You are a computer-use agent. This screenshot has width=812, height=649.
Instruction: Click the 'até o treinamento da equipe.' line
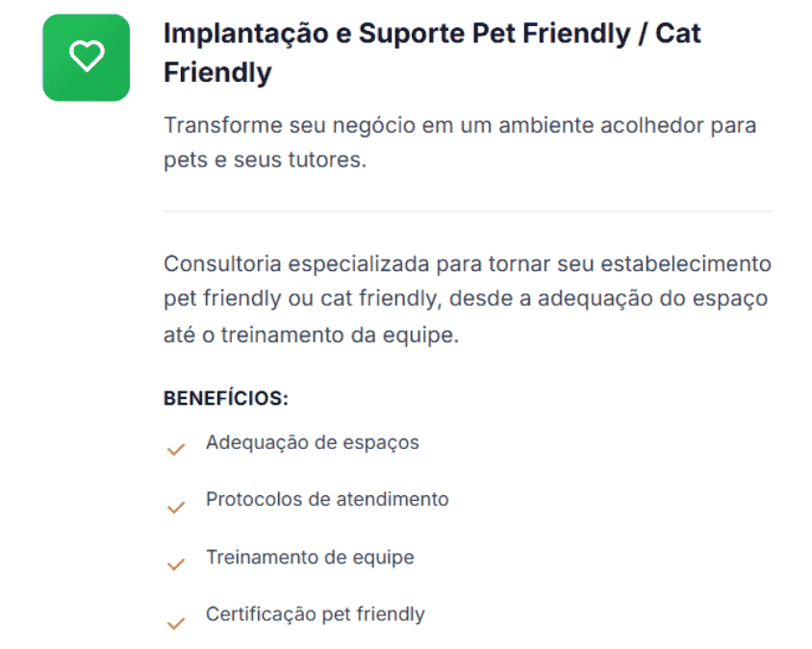tap(311, 337)
